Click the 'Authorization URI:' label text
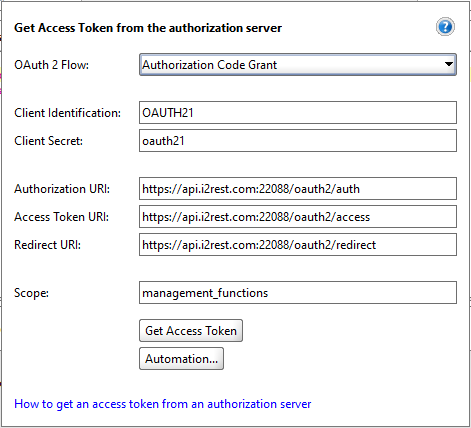 62,189
